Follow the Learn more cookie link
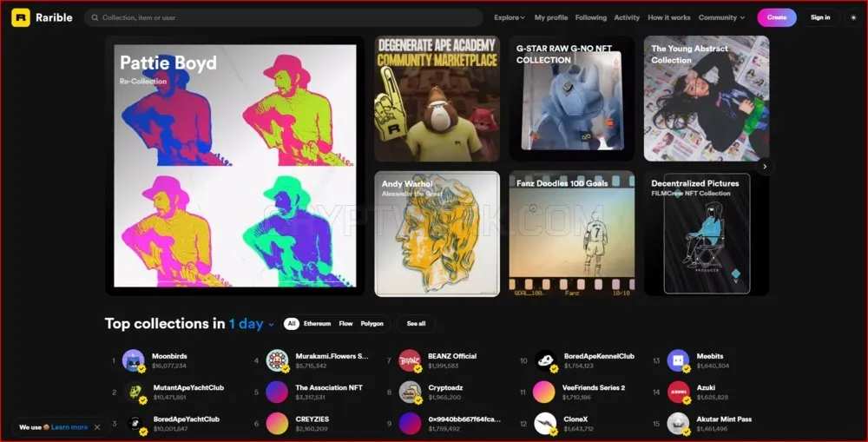This screenshot has height=442, width=868. (69, 427)
